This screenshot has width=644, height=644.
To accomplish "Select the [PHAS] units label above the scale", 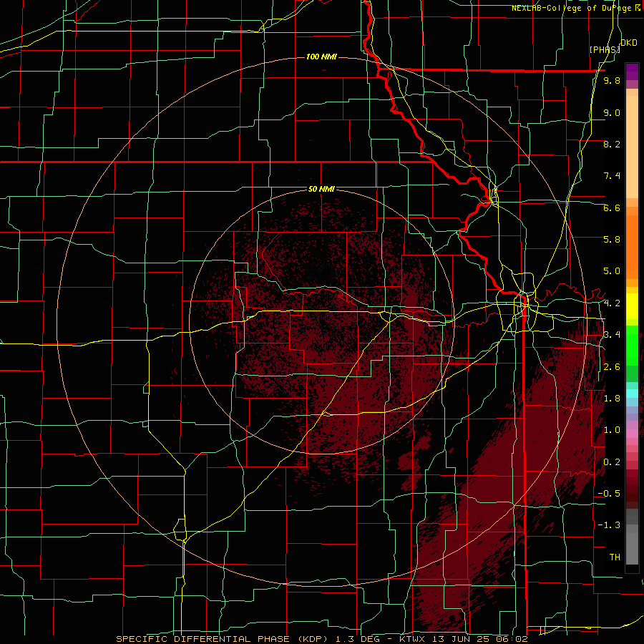I will [605, 49].
